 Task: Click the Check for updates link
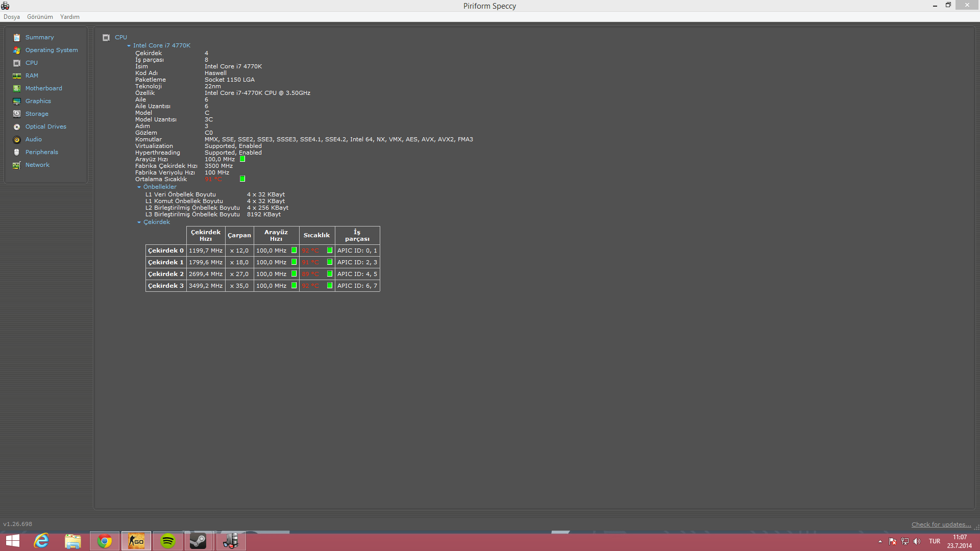click(x=941, y=524)
